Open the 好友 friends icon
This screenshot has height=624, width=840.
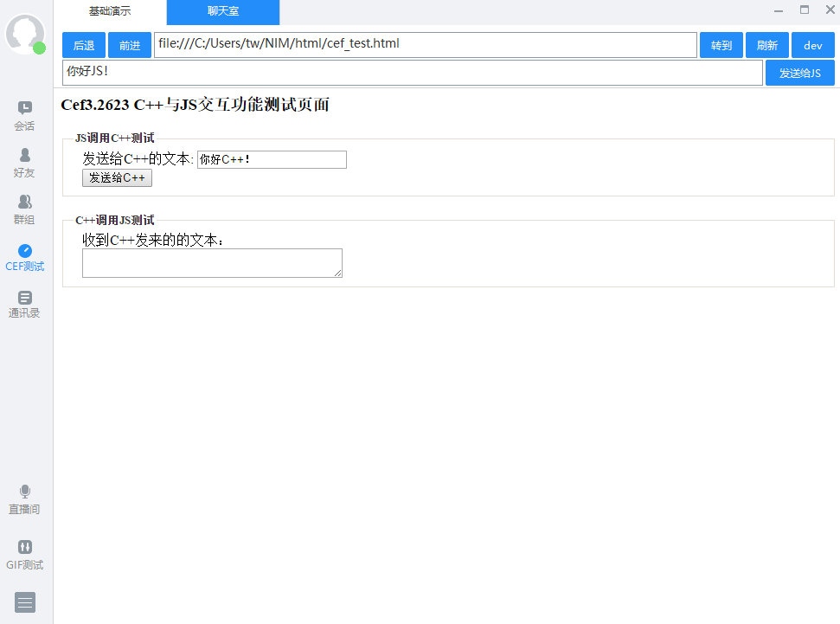(24, 163)
